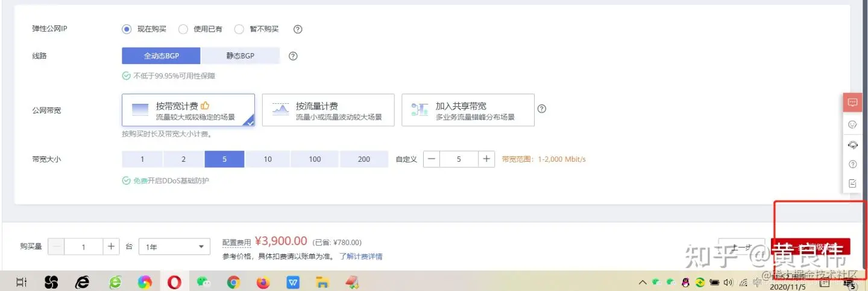Pick bandwidth size 1
868x291 pixels.
pyautogui.click(x=142, y=159)
